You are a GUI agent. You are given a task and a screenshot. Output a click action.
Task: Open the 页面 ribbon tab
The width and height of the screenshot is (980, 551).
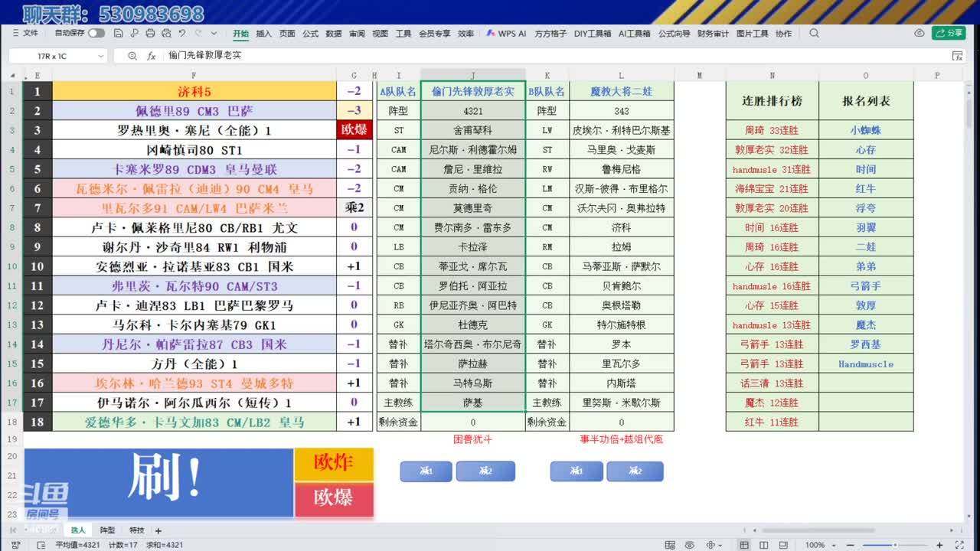(x=287, y=34)
